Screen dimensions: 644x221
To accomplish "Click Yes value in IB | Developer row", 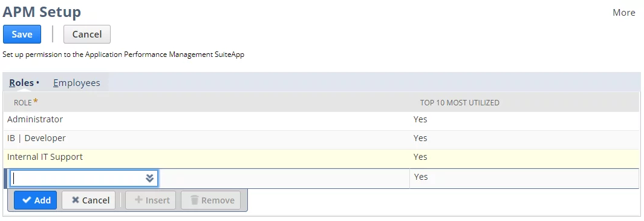I will click(420, 138).
